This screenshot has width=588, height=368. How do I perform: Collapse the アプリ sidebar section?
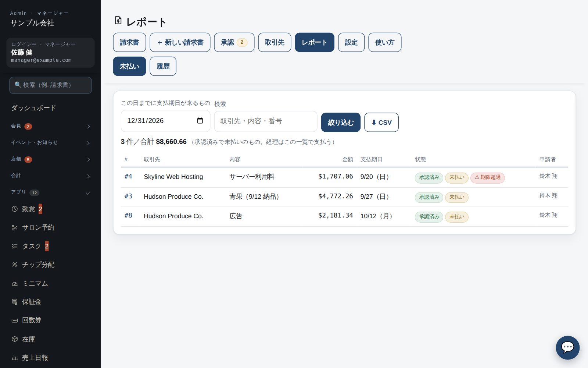tap(50, 192)
